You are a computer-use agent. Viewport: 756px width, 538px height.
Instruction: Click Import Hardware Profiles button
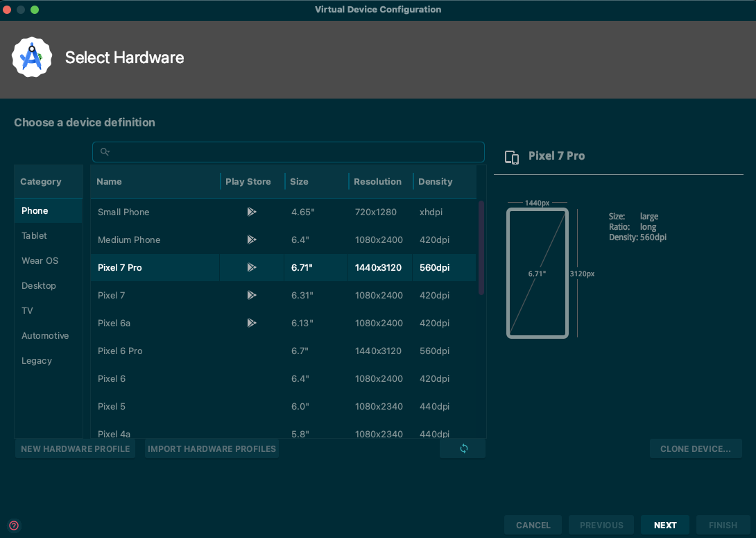[212, 448]
